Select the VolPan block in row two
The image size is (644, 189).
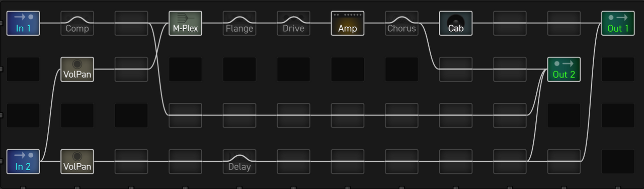[77, 70]
